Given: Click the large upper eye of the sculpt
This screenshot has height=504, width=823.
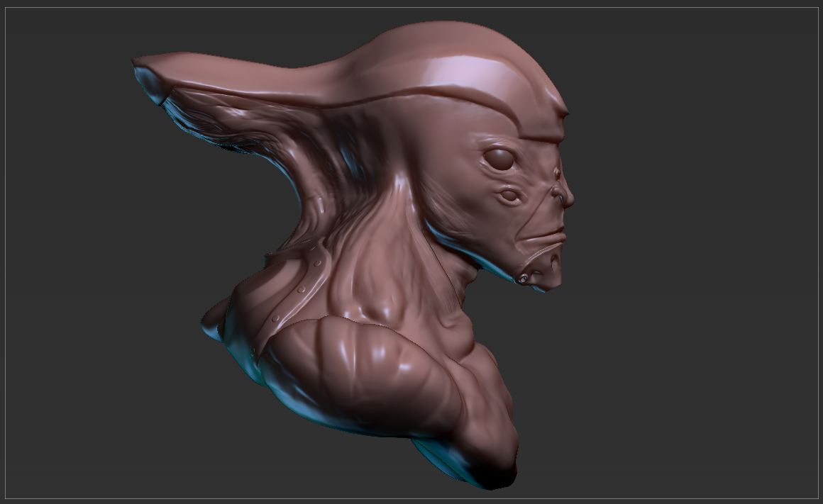Looking at the screenshot, I should [498, 159].
